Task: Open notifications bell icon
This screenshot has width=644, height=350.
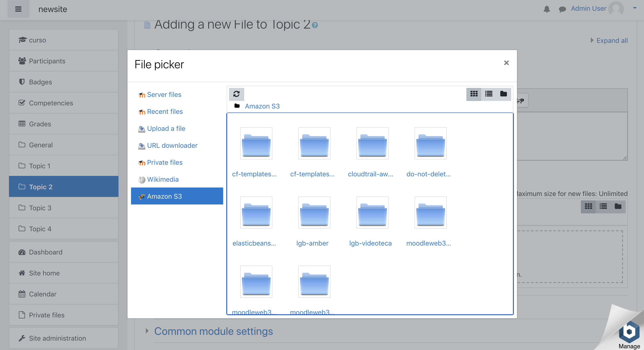Action: click(x=547, y=9)
